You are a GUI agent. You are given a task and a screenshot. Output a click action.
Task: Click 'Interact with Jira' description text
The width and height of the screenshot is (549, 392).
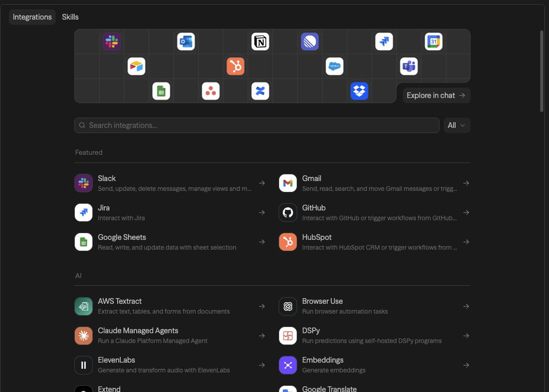coord(121,218)
